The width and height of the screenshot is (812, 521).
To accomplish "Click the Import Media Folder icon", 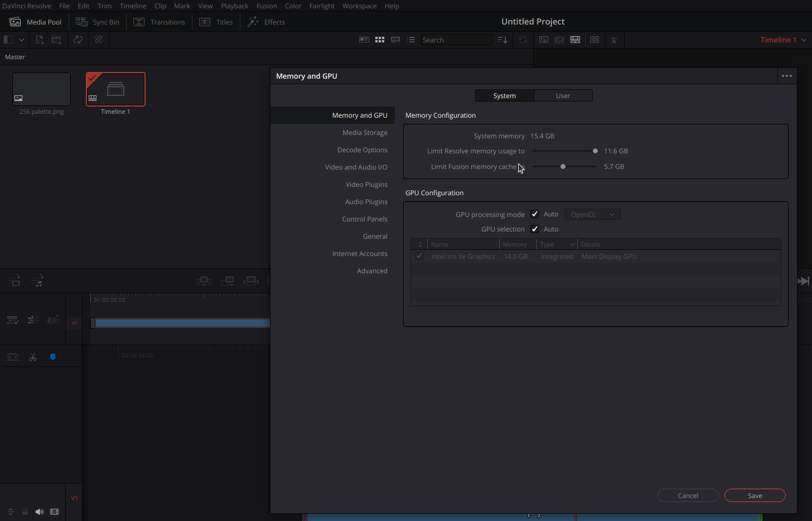I will coord(57,40).
